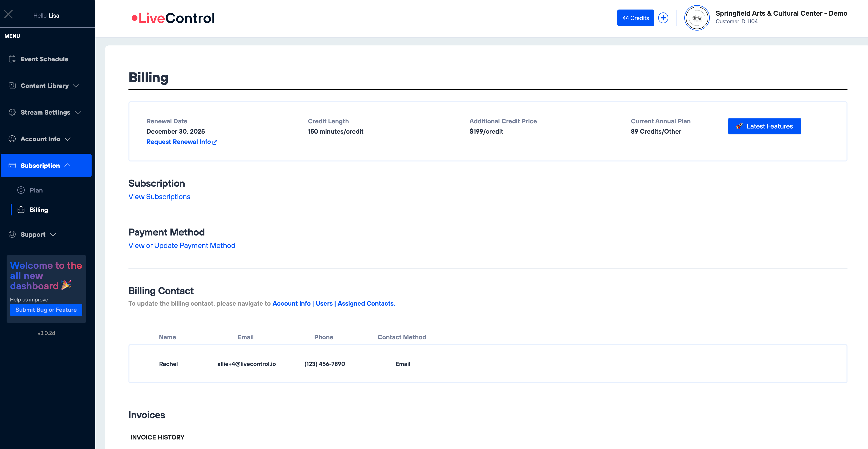
Task: Click the Event Schedule calendar icon
Action: (12, 59)
